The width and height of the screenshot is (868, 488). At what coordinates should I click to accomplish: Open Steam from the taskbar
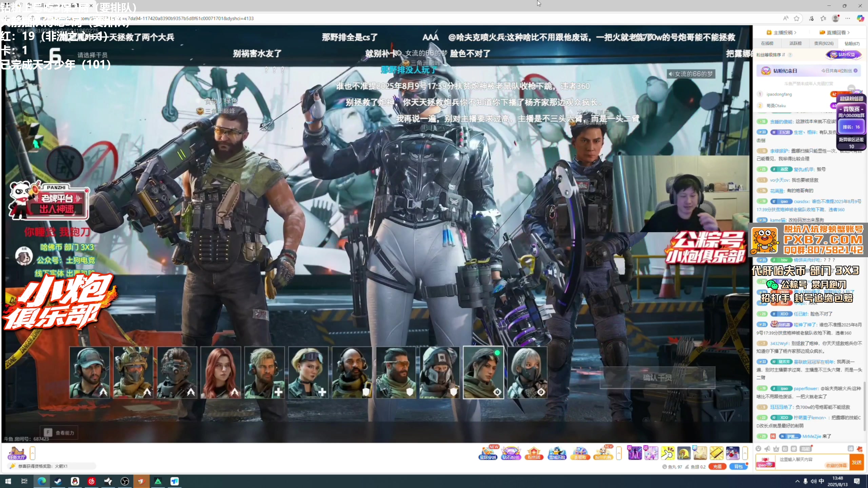coord(58,481)
